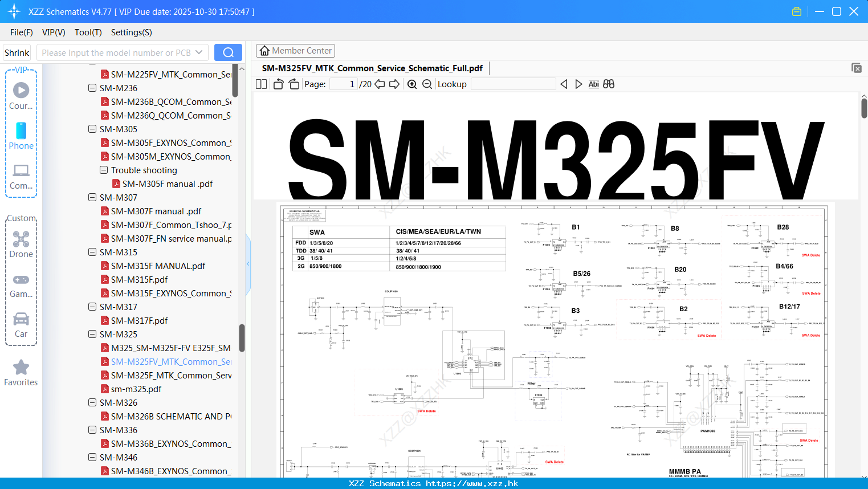Rotate the page counterclockwise
The image size is (868, 489).
(x=279, y=84)
